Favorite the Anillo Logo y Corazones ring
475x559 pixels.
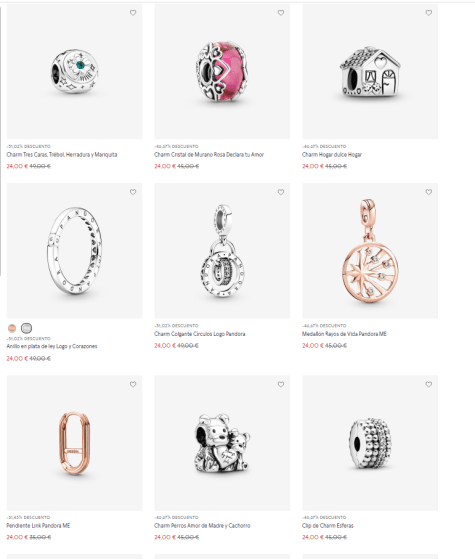tap(133, 192)
